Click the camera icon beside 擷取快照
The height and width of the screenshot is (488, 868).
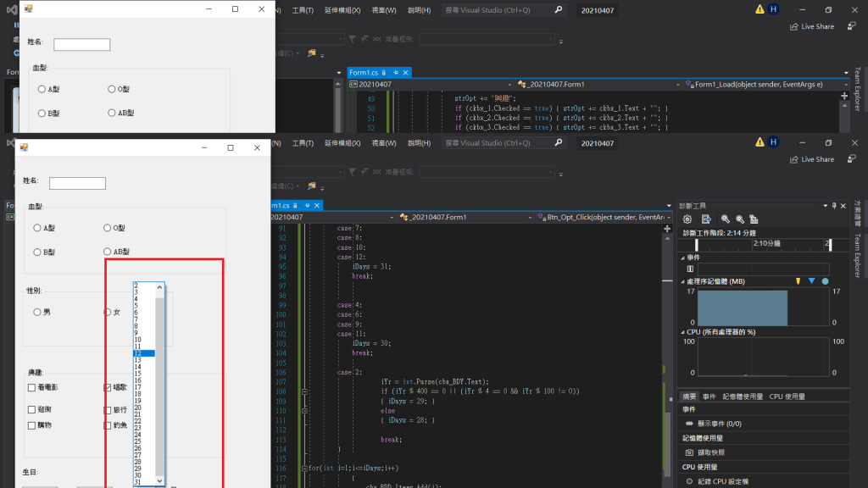(x=689, y=452)
